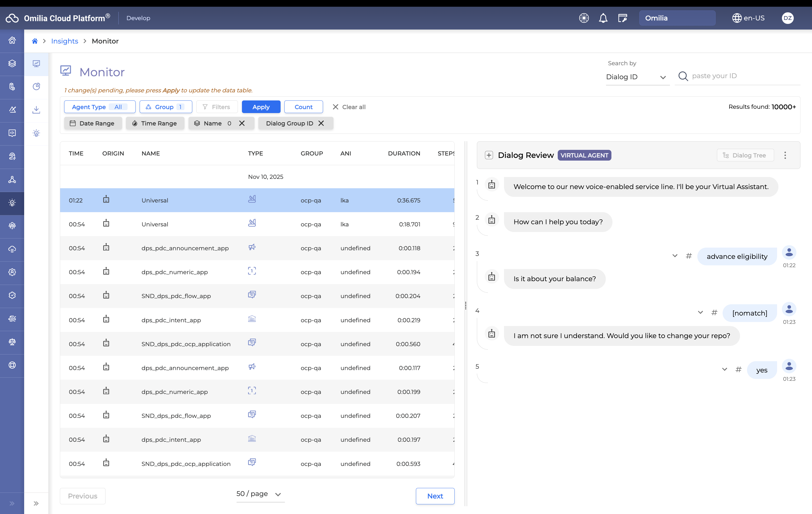The image size is (812, 514).
Task: Click the pie chart icon in the Insights sidebar
Action: (37, 87)
